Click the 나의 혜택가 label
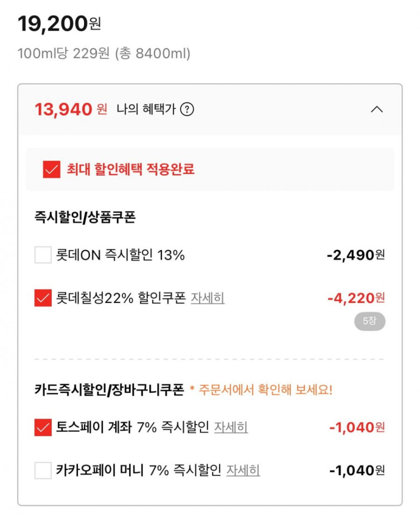This screenshot has width=420, height=514. pos(146,109)
